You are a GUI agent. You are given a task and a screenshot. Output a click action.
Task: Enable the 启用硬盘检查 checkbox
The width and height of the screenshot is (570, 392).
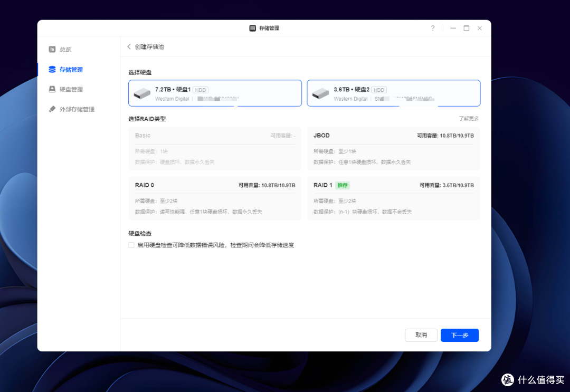131,245
